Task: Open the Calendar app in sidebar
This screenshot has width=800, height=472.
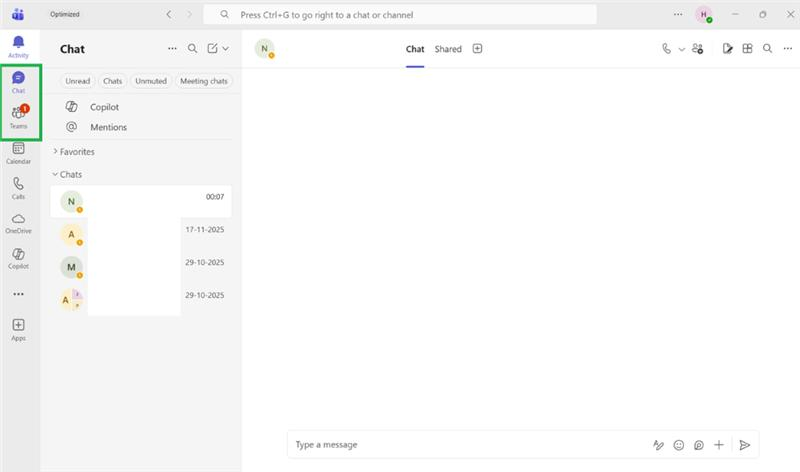Action: (18, 153)
